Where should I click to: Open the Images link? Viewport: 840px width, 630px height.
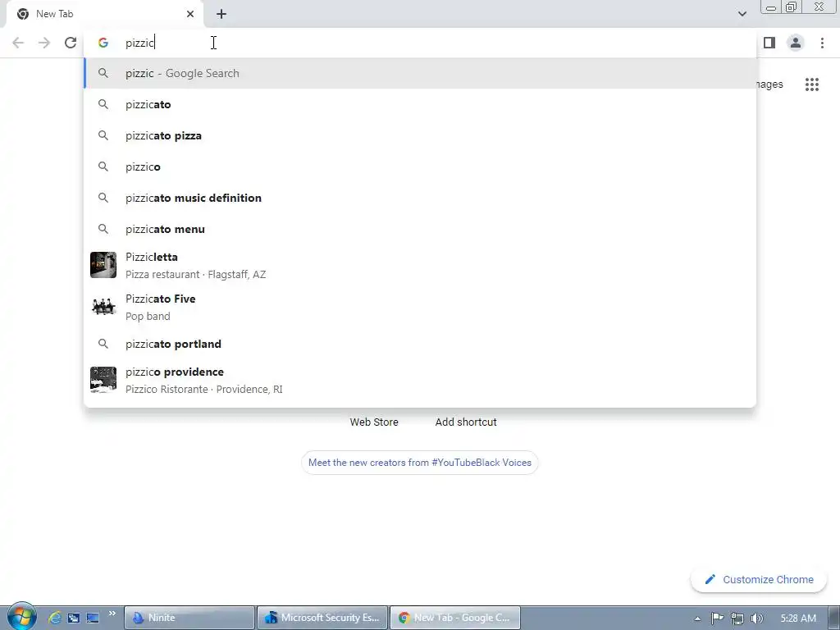tap(769, 84)
